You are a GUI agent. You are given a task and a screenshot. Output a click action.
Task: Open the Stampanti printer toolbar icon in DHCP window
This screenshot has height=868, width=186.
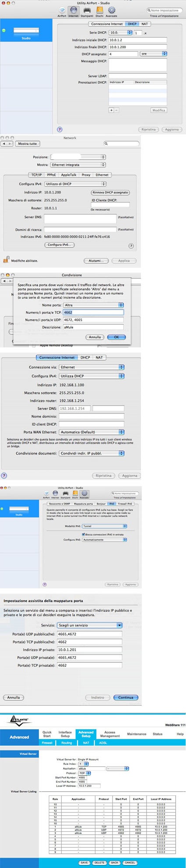(87, 10)
